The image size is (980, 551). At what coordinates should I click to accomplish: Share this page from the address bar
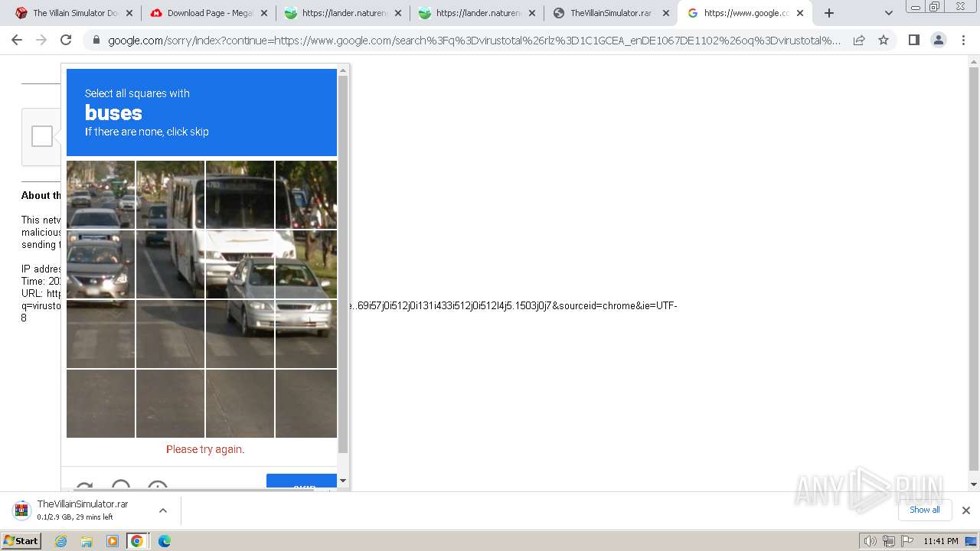859,40
